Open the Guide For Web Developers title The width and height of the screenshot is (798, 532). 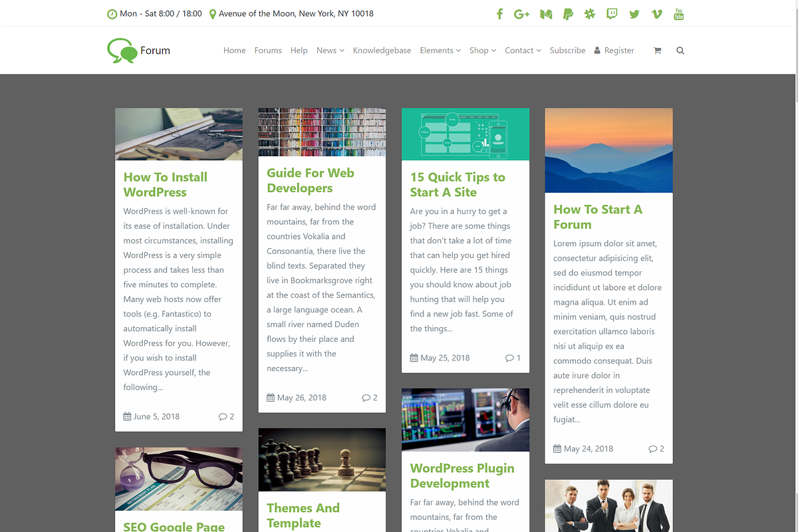311,180
